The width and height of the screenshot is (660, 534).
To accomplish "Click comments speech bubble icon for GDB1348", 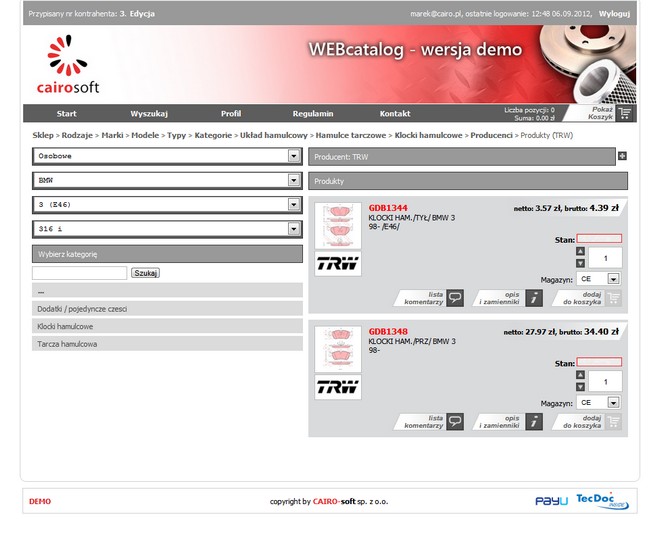I will tap(455, 421).
